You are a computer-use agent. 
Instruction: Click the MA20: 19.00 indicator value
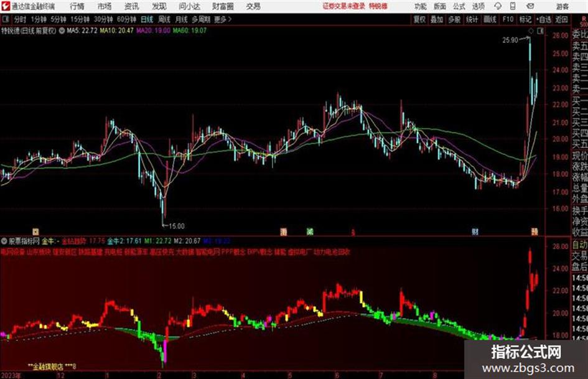coord(153,30)
